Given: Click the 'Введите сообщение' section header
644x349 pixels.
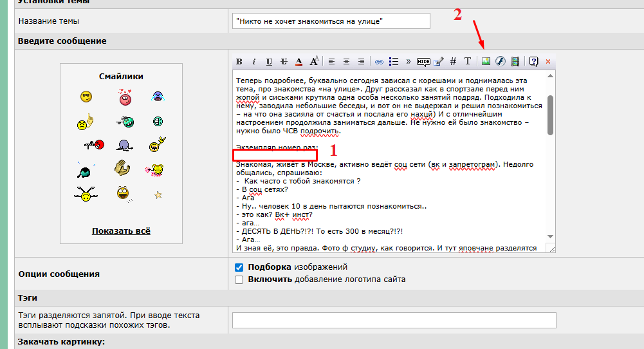Looking at the screenshot, I should point(62,41).
